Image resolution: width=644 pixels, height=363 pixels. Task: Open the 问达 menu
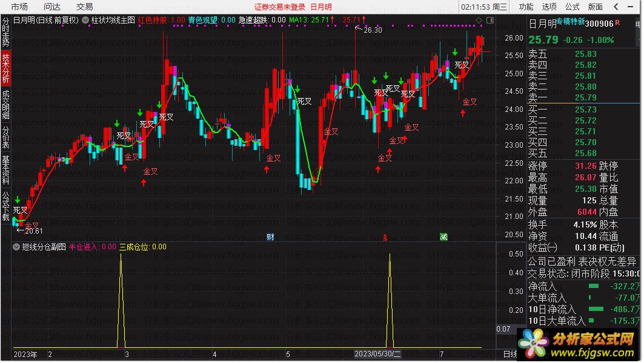point(51,7)
